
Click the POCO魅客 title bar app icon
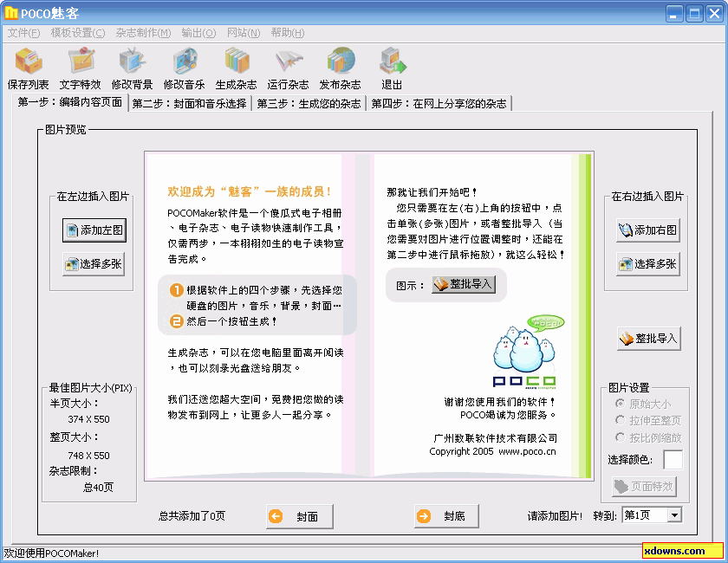tap(10, 13)
